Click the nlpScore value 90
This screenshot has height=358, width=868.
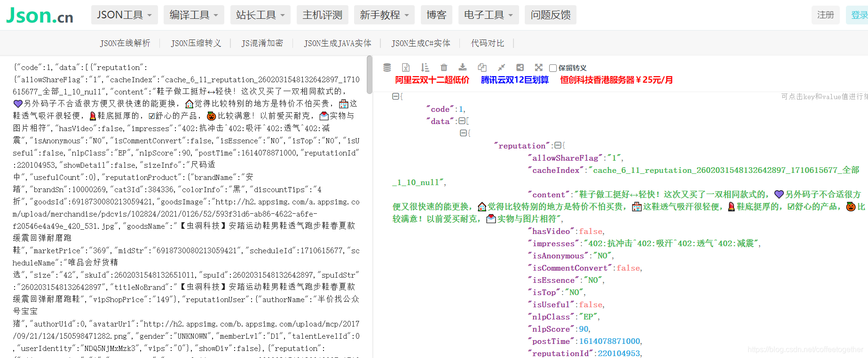[x=584, y=329]
